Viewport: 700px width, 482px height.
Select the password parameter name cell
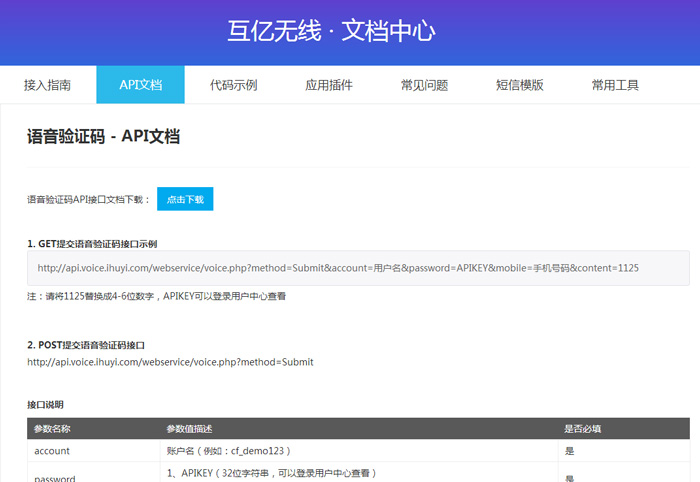[55, 478]
